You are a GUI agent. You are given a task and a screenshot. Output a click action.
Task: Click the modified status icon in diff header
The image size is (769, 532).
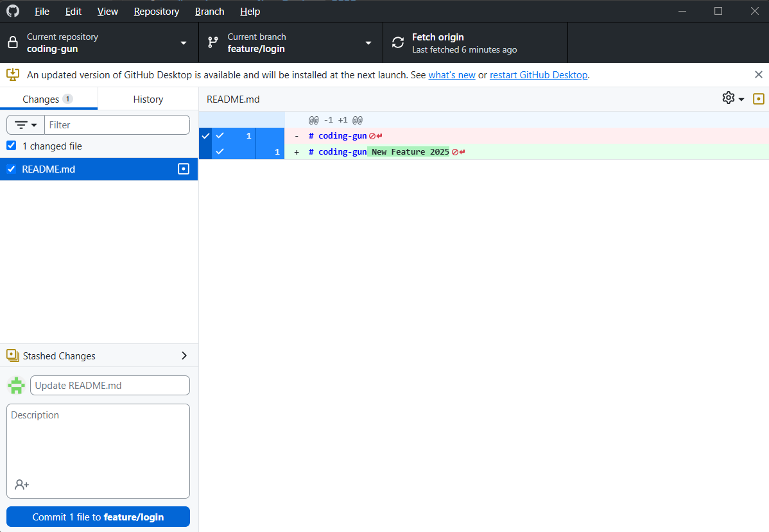click(758, 99)
